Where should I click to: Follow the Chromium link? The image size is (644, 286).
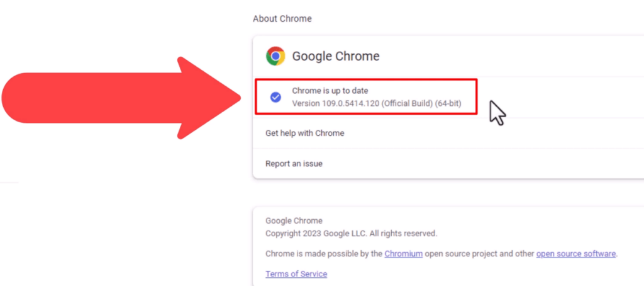click(x=403, y=253)
